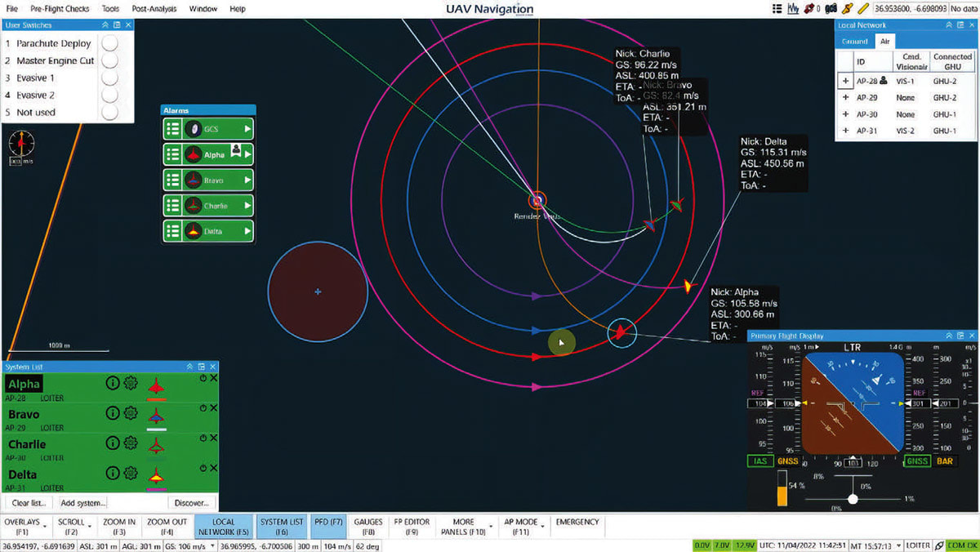
Task: Open alarm list icon for Delta
Action: point(172,231)
